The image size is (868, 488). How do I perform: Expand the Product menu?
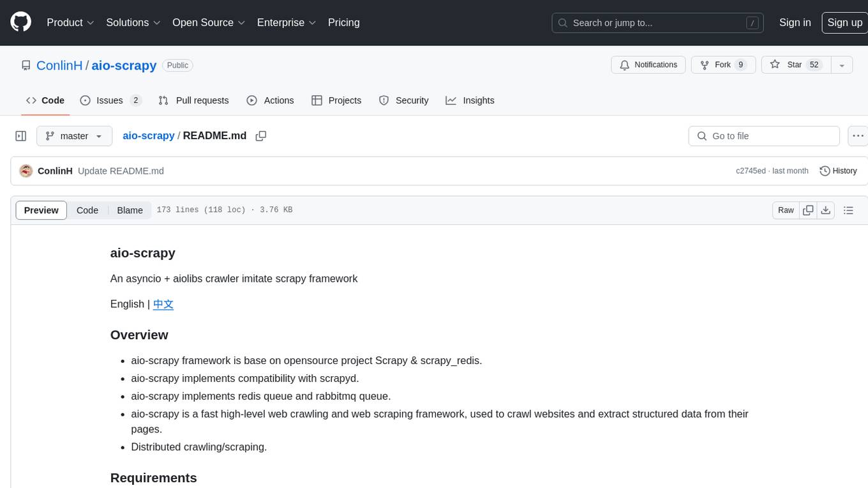tap(70, 22)
